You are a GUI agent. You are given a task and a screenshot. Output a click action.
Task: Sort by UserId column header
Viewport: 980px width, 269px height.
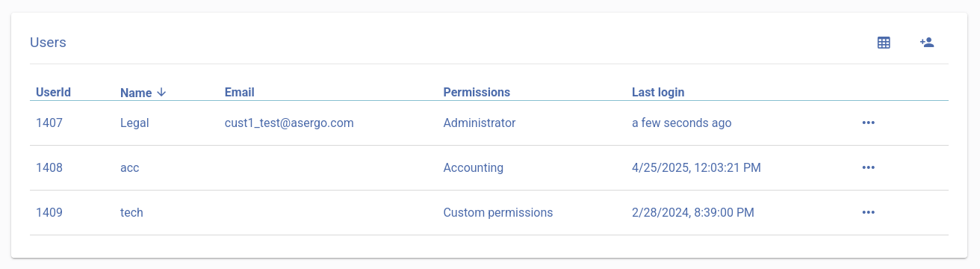[x=53, y=93]
